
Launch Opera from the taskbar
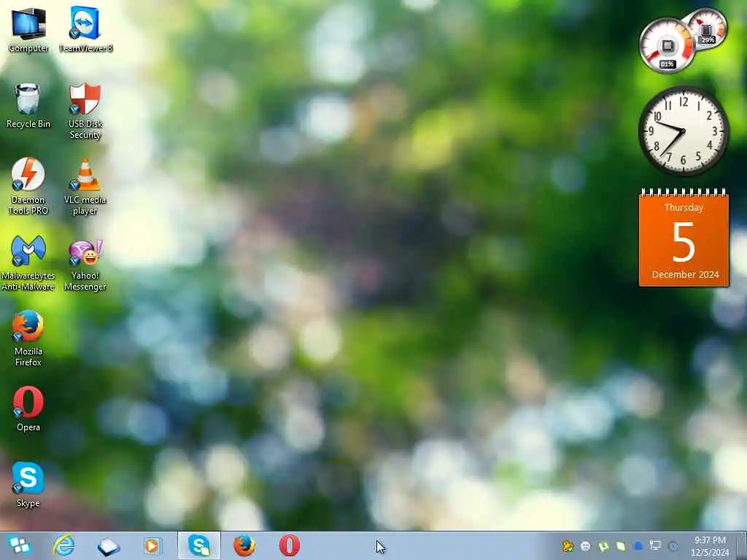coord(289,545)
